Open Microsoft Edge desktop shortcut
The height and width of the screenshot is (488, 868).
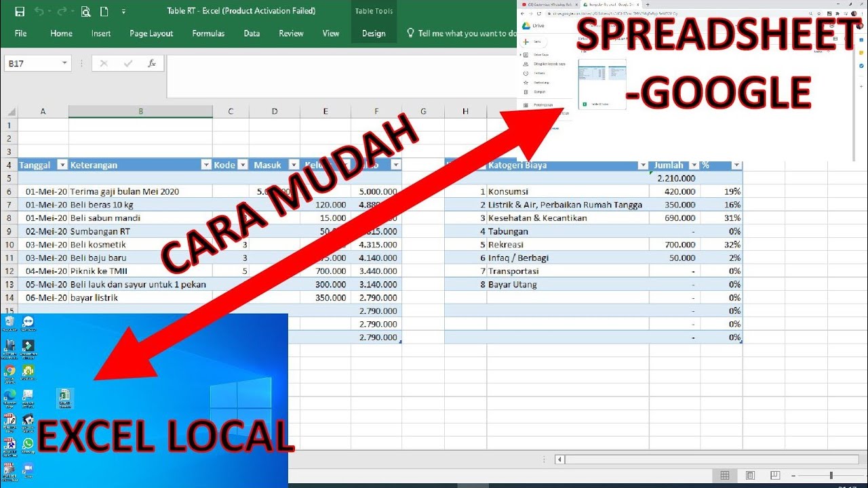(x=9, y=396)
